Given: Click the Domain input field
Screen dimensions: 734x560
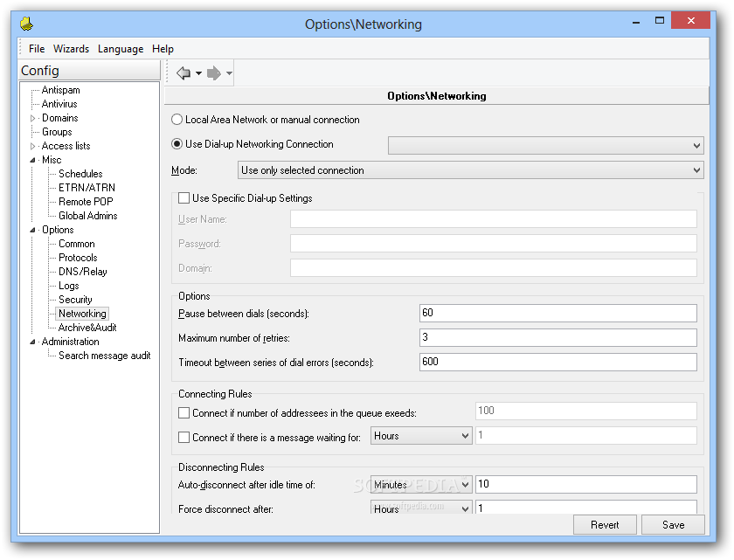Looking at the screenshot, I should pos(494,267).
